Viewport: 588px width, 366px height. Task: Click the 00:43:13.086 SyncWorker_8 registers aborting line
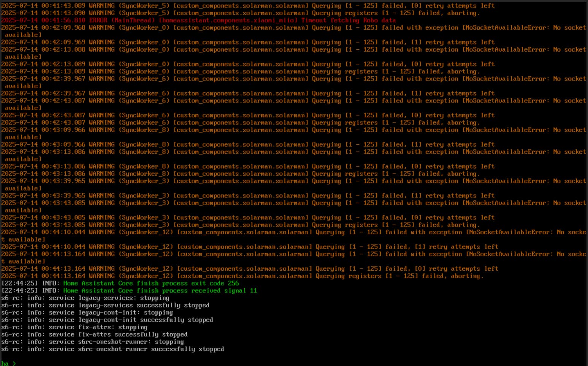point(241,174)
